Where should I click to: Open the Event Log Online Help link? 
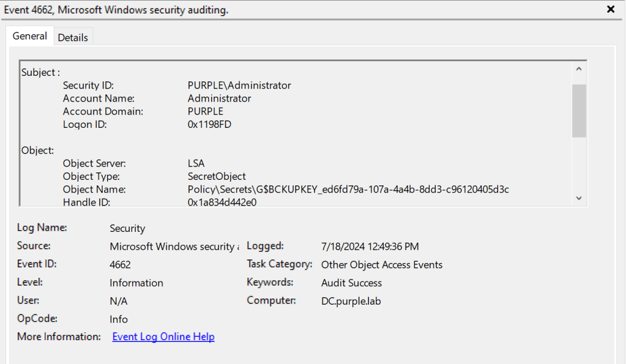pos(163,336)
